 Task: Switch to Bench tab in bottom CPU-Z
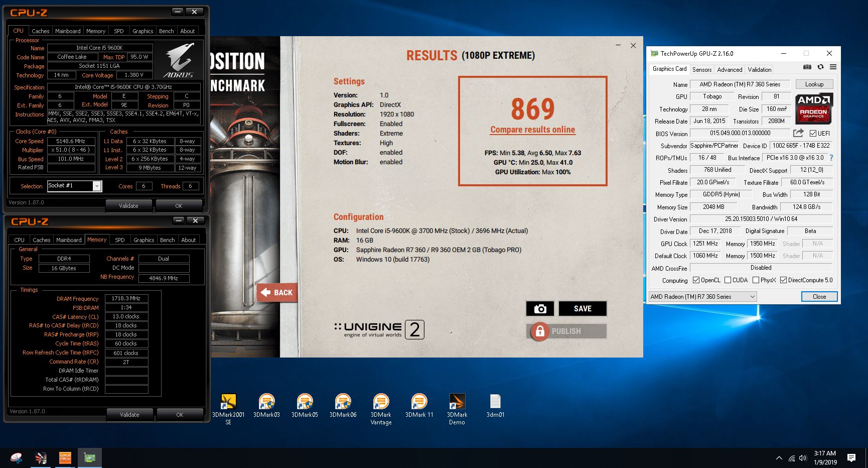pyautogui.click(x=168, y=240)
